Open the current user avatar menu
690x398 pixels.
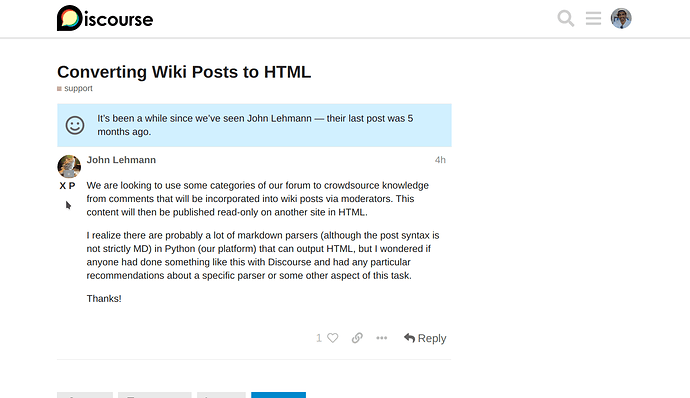(621, 18)
